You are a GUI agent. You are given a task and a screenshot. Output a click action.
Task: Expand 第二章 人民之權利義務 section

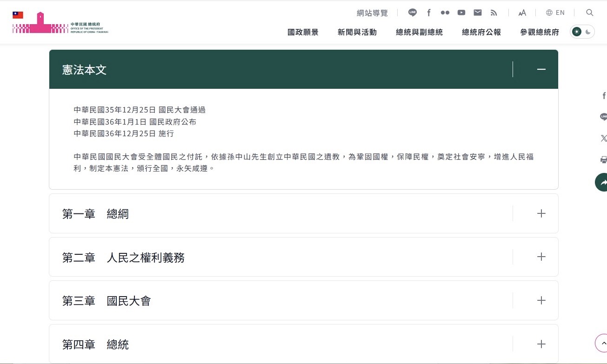click(x=541, y=257)
